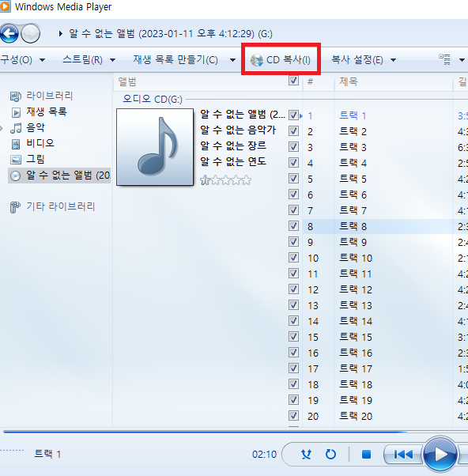Click the CD rip disc icon
This screenshot has height=476, width=468.
(x=256, y=60)
